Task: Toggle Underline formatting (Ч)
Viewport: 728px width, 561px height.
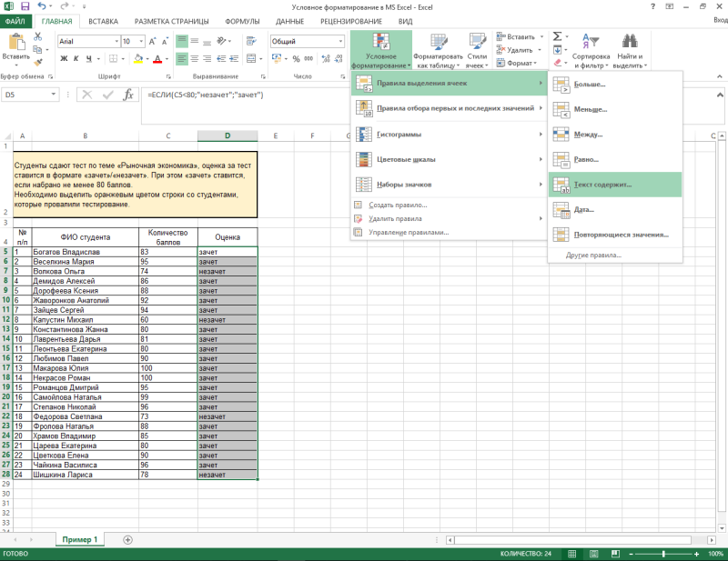Action: (x=88, y=59)
